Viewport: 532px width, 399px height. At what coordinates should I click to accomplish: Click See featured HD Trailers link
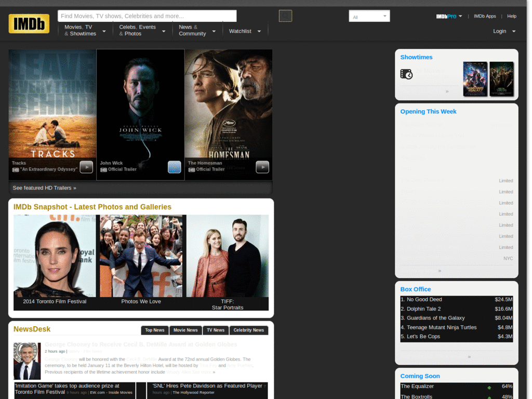click(45, 188)
